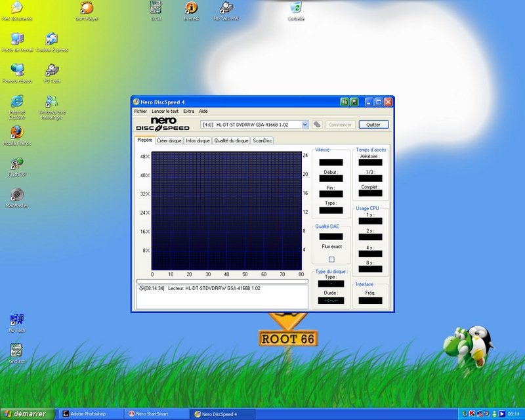Toggle the Flux exact checkbox

click(x=331, y=259)
